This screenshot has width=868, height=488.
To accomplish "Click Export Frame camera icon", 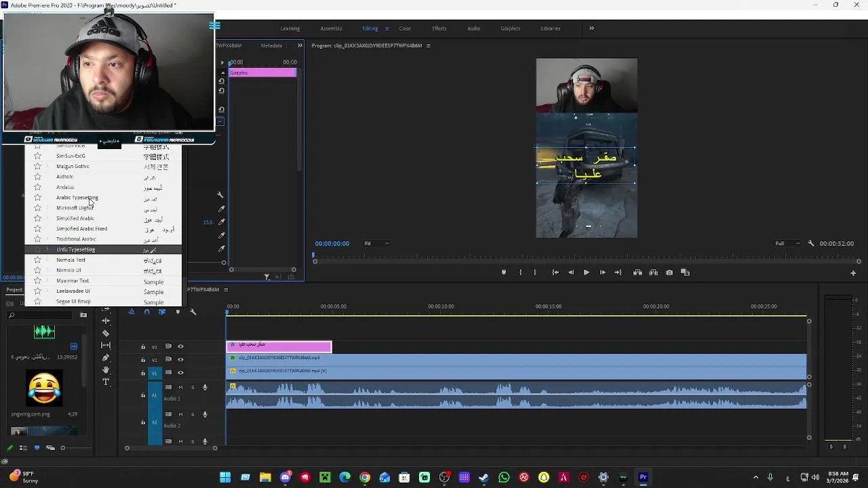I will (x=669, y=272).
